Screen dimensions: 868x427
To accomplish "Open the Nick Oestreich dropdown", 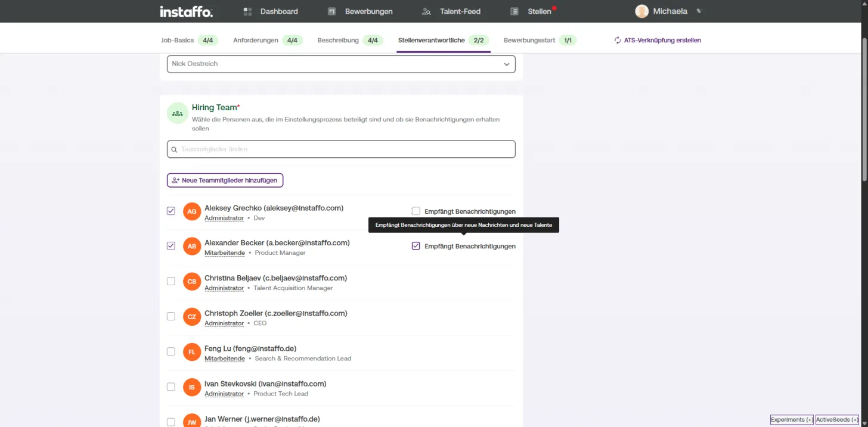I will pyautogui.click(x=341, y=64).
